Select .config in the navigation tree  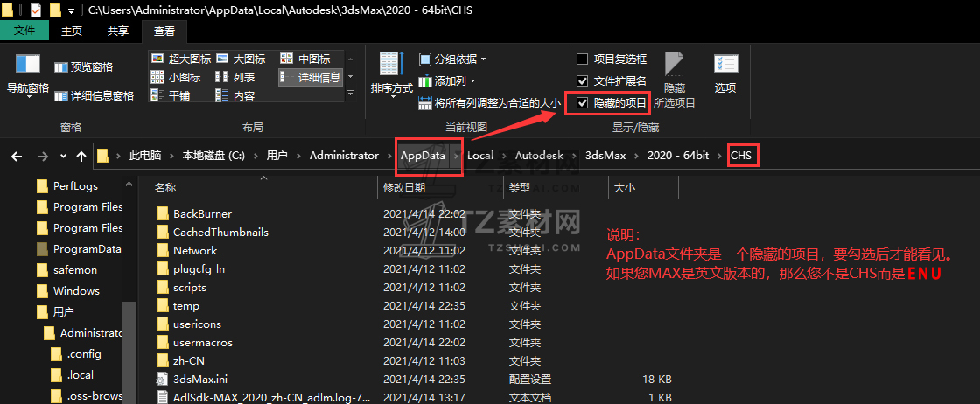84,354
